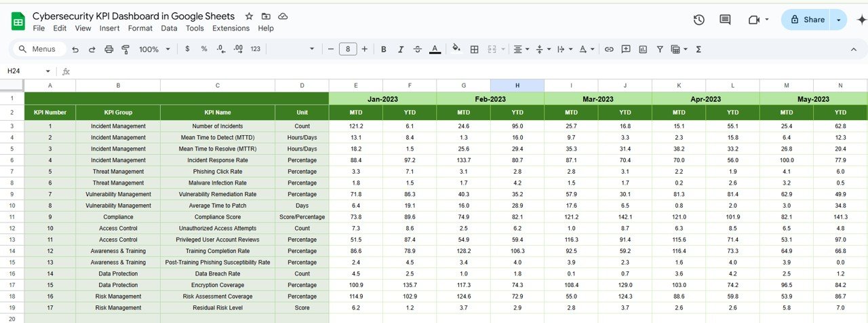Collapse the toolbar with chevron up

click(854, 49)
